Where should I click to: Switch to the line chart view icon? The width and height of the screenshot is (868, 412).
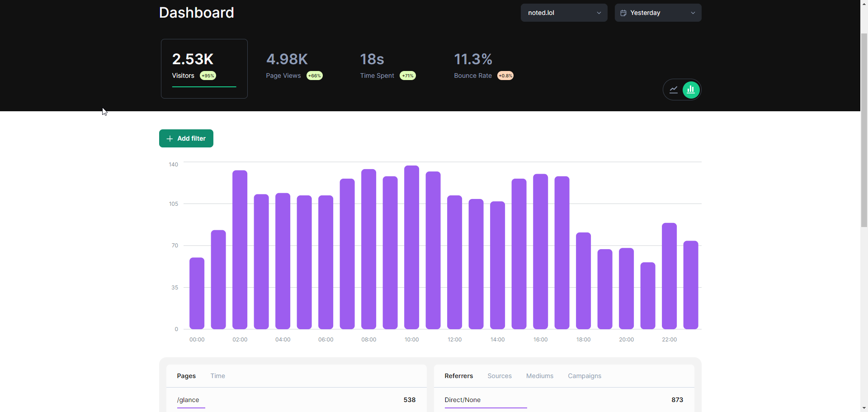click(x=673, y=90)
